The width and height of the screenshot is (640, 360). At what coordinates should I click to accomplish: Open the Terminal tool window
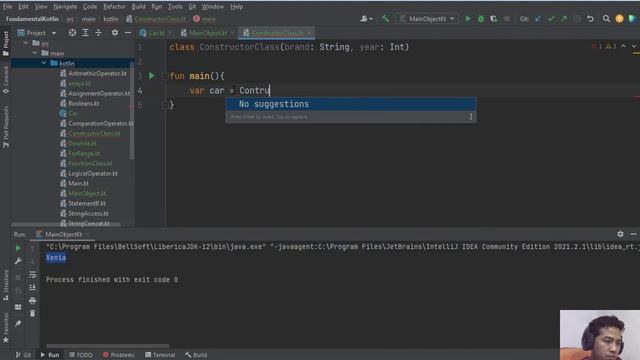pyautogui.click(x=160, y=355)
